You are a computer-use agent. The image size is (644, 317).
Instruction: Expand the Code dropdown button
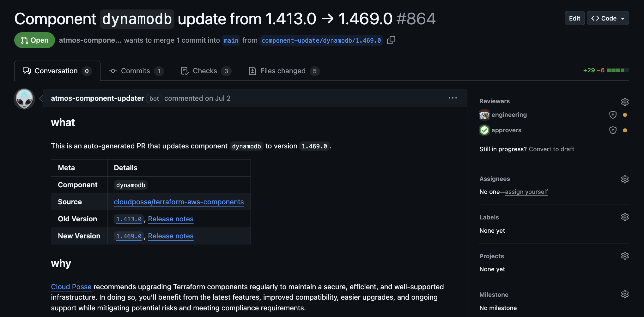608,18
